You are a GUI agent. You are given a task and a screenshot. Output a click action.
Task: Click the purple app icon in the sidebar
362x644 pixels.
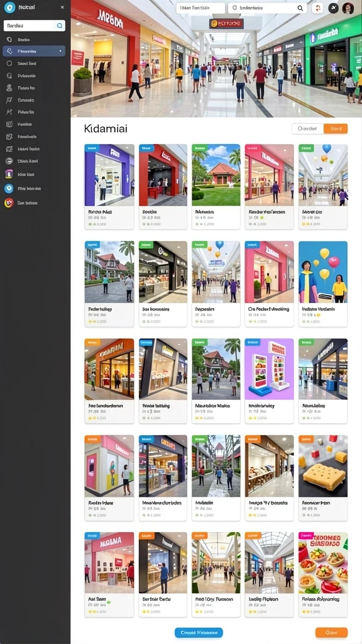click(9, 174)
